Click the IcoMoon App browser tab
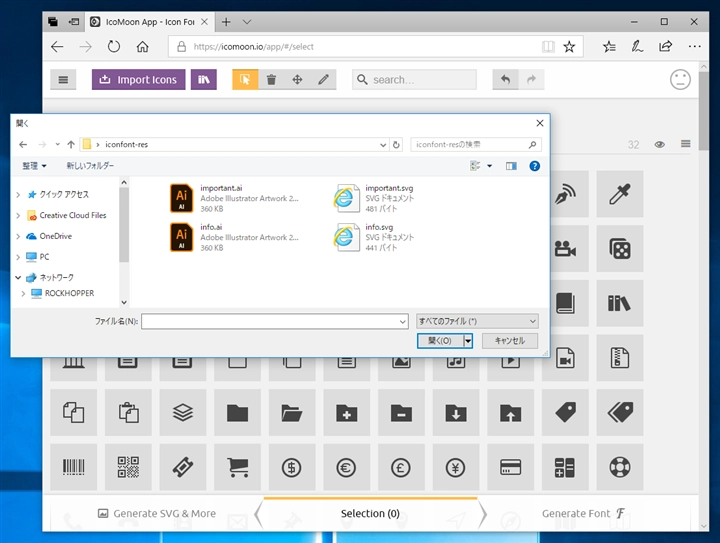The width and height of the screenshot is (720, 543). point(149,22)
